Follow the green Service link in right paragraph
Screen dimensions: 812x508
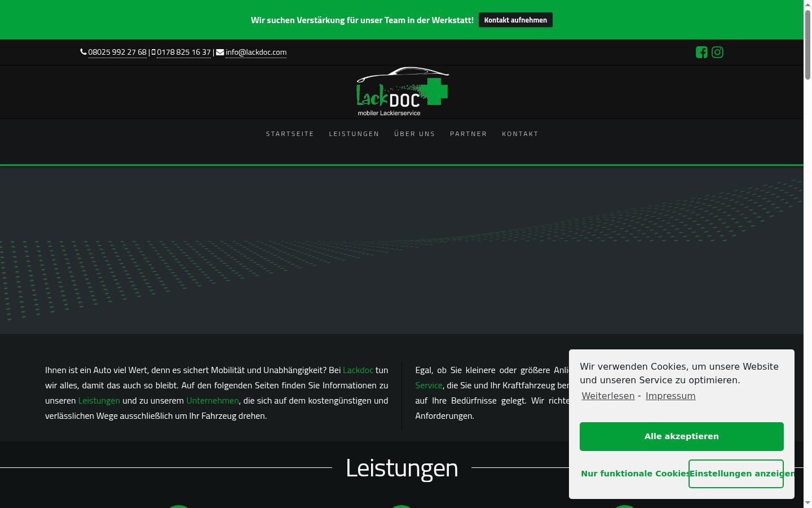[x=429, y=386]
